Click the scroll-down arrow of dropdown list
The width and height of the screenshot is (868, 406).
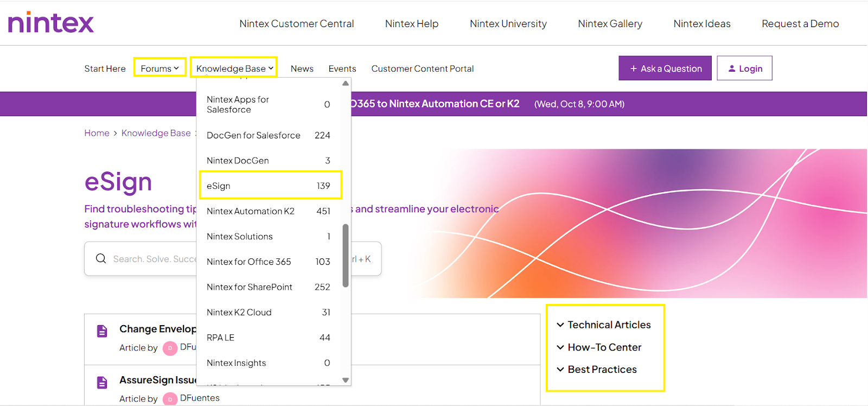[x=346, y=380]
